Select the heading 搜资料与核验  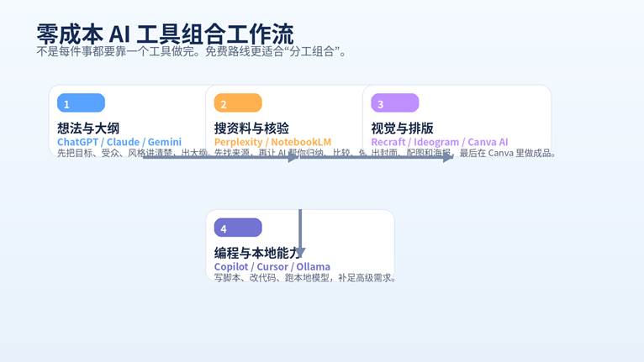[251, 128]
